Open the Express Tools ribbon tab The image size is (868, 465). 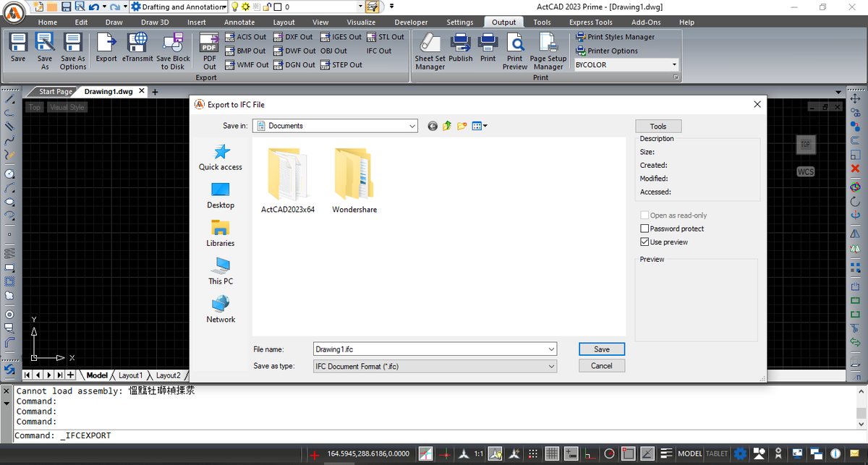tap(590, 22)
